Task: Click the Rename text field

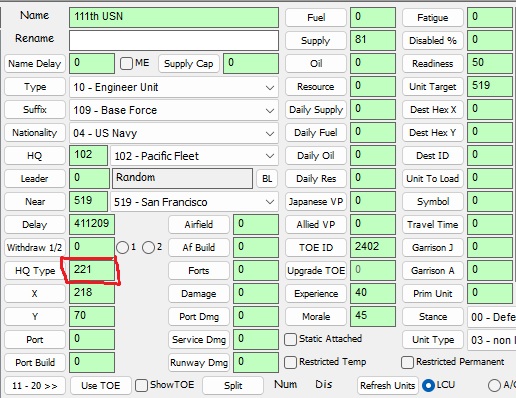Action: click(x=174, y=40)
